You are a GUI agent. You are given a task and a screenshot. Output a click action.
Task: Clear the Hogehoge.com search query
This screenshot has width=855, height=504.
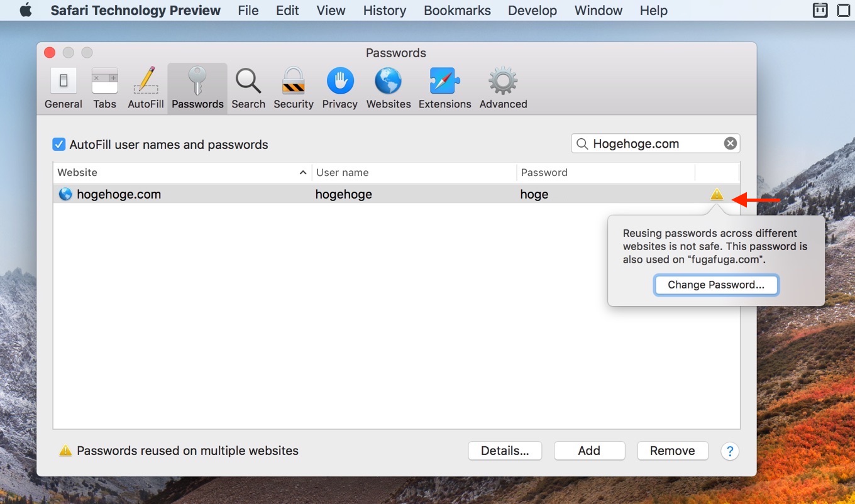coord(730,143)
